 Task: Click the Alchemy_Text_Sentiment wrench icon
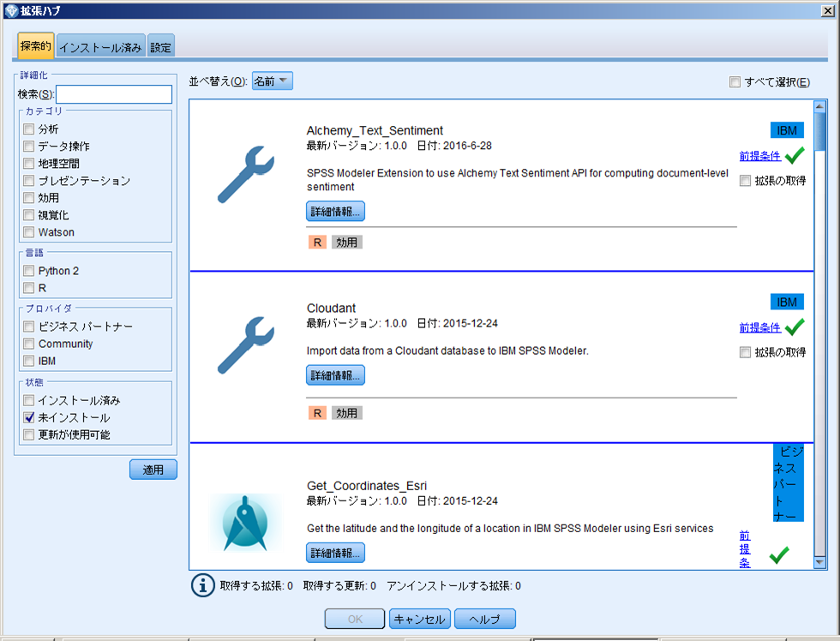coord(246,174)
